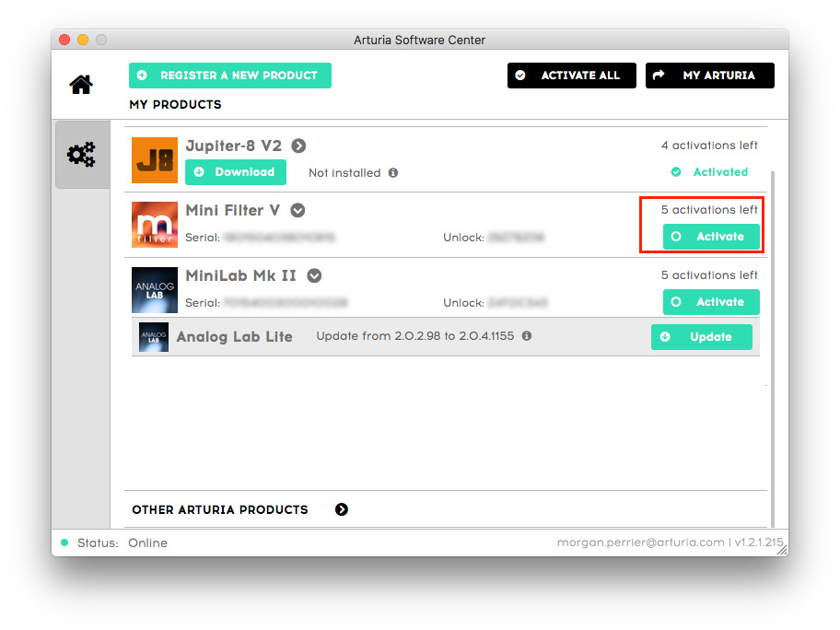The height and width of the screenshot is (630, 840).
Task: Click the Jupiter-8 V2 product logo
Action: click(155, 160)
